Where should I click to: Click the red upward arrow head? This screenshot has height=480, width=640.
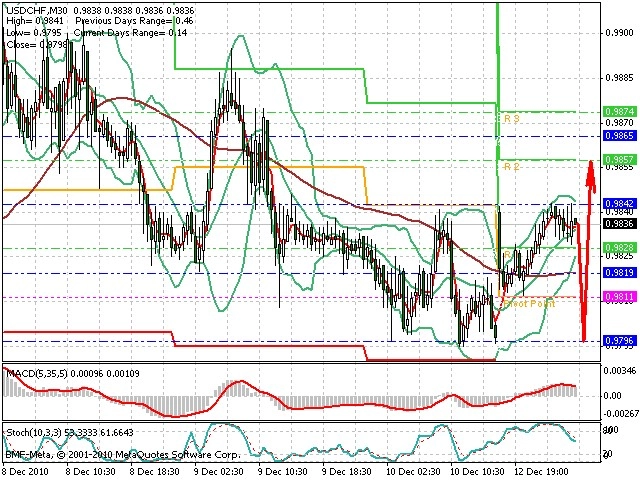click(591, 175)
